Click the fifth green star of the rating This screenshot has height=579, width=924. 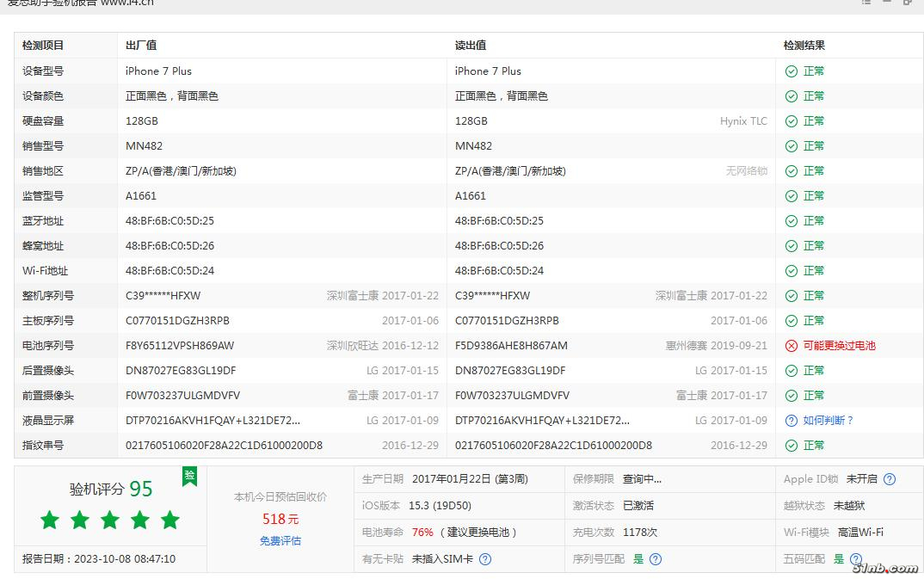tap(170, 520)
